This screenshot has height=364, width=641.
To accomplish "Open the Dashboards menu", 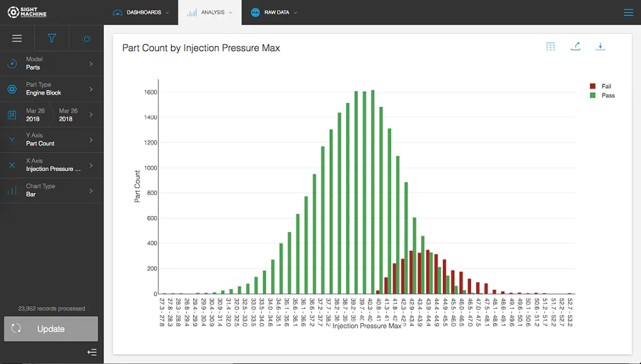I will click(141, 13).
